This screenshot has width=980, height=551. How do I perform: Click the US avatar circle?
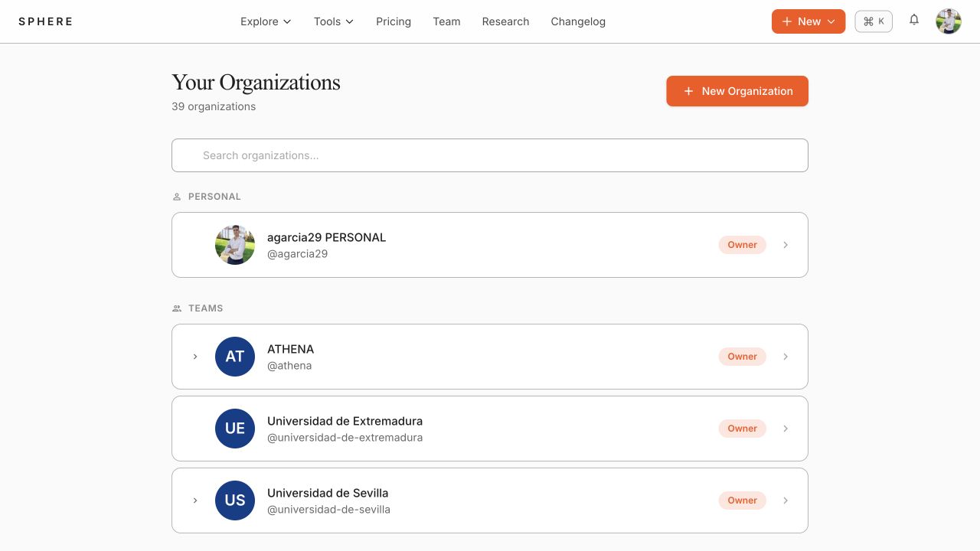(235, 500)
